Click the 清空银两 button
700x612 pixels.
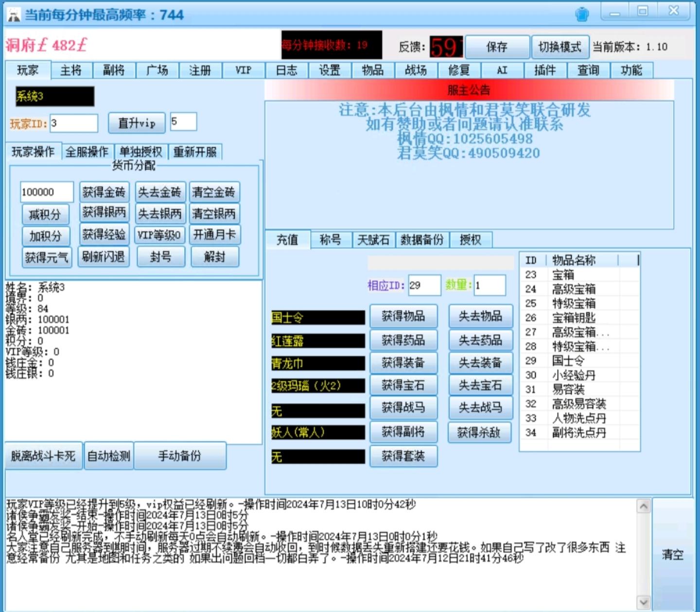tap(214, 214)
